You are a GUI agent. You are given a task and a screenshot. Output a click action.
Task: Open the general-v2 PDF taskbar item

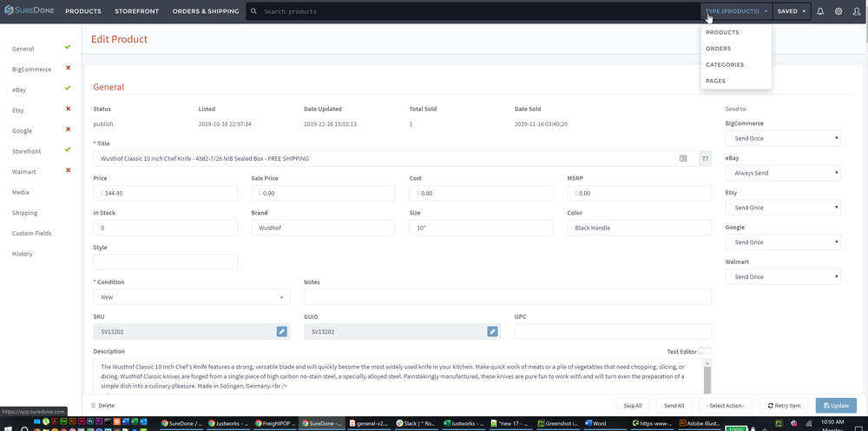368,423
